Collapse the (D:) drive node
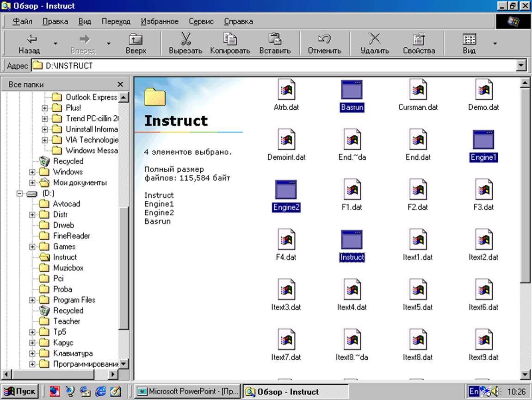This screenshot has width=532, height=400. click(x=20, y=194)
